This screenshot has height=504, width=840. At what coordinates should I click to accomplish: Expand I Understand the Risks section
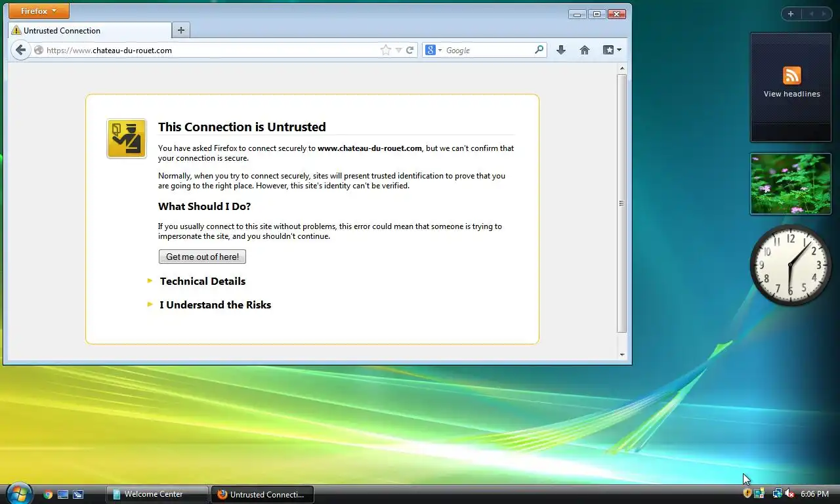click(215, 304)
